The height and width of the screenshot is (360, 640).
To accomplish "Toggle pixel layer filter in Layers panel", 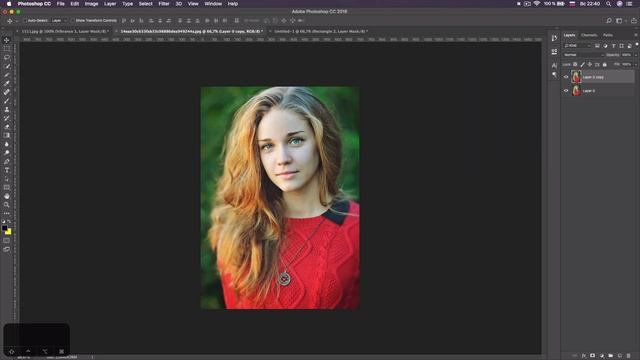I will (x=597, y=46).
